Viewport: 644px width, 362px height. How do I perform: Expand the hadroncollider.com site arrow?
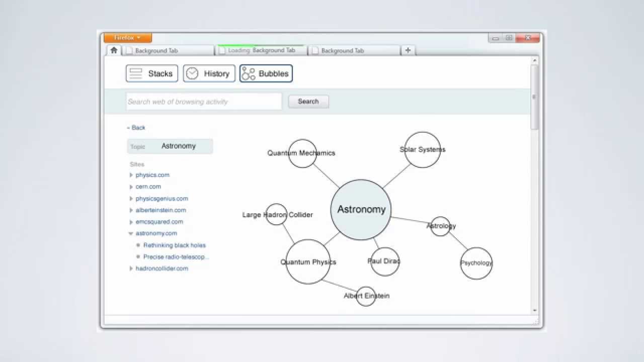(x=131, y=268)
